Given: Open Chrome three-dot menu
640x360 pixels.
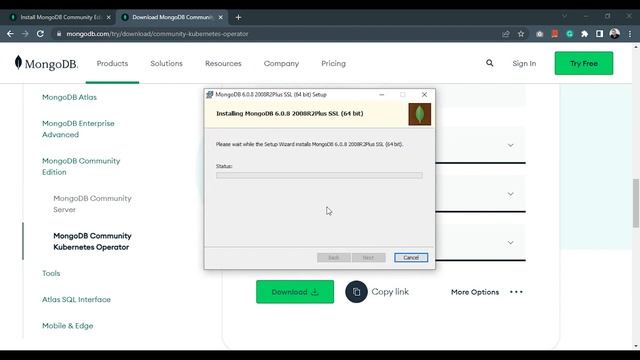Looking at the screenshot, I should pyautogui.click(x=630, y=34).
